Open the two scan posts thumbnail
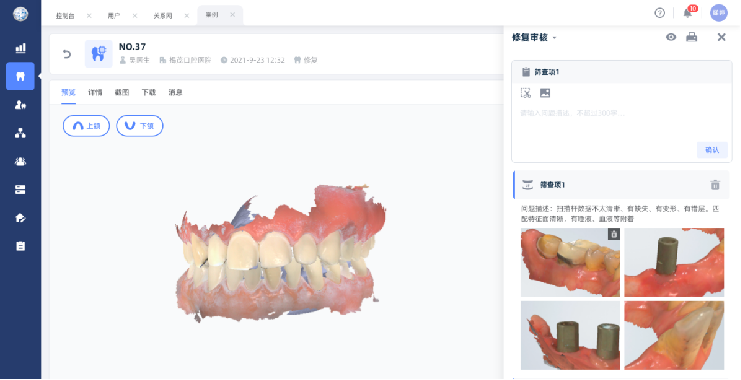The image size is (741, 380). pos(570,336)
